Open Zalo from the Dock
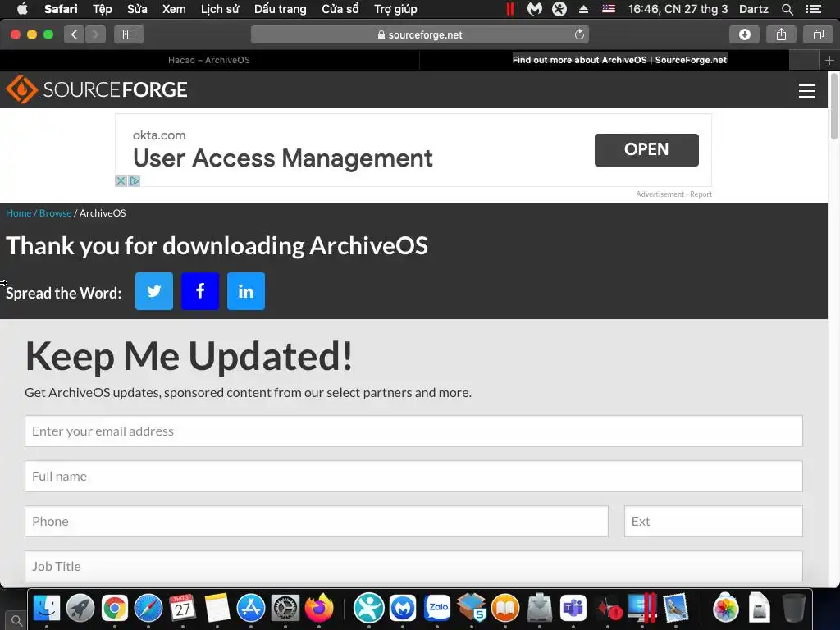This screenshot has height=630, width=840. 438,608
